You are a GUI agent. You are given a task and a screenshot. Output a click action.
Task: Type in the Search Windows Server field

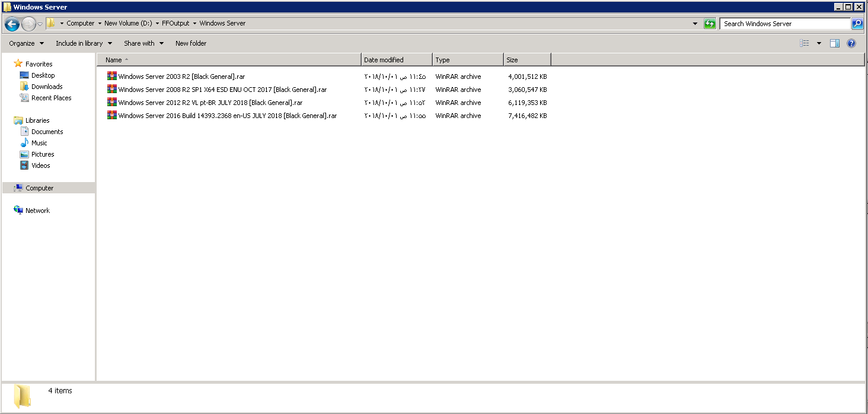click(784, 24)
